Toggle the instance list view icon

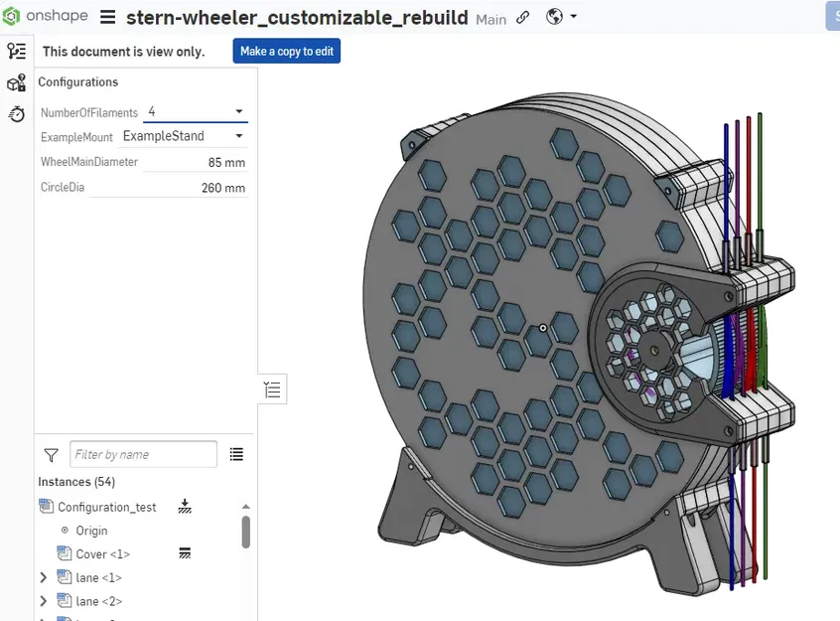click(x=236, y=454)
